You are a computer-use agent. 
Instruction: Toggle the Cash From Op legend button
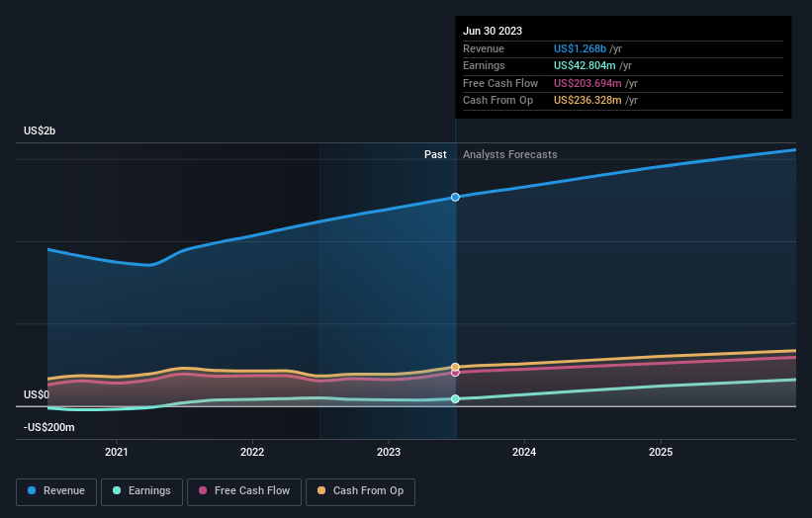(360, 491)
